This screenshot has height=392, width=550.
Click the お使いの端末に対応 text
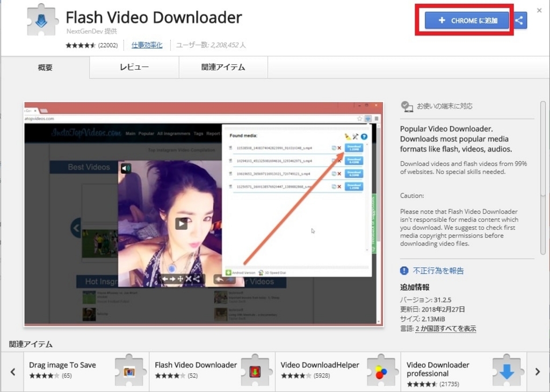click(x=444, y=106)
